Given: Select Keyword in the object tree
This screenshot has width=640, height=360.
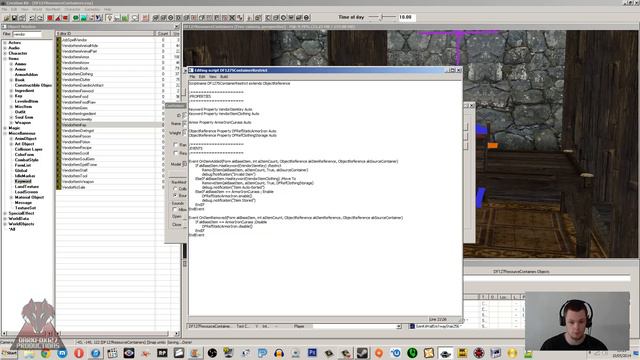Looking at the screenshot, I should click(23, 181).
